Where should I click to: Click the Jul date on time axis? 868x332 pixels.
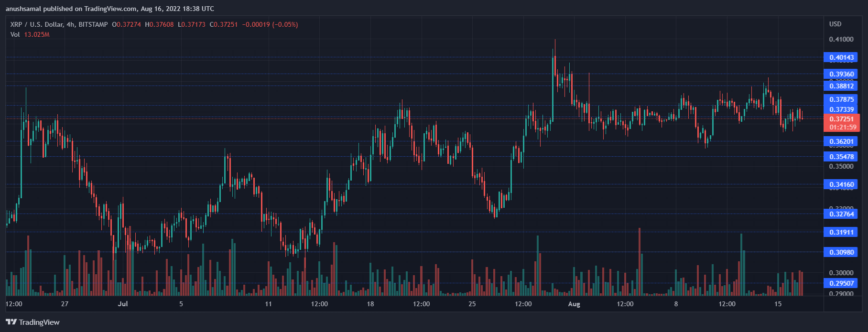(x=123, y=304)
